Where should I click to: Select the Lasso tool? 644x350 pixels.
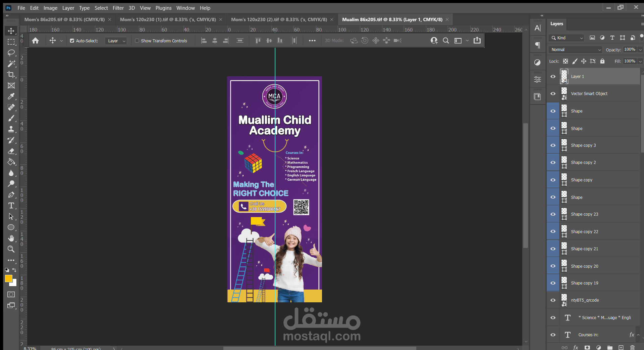(11, 53)
